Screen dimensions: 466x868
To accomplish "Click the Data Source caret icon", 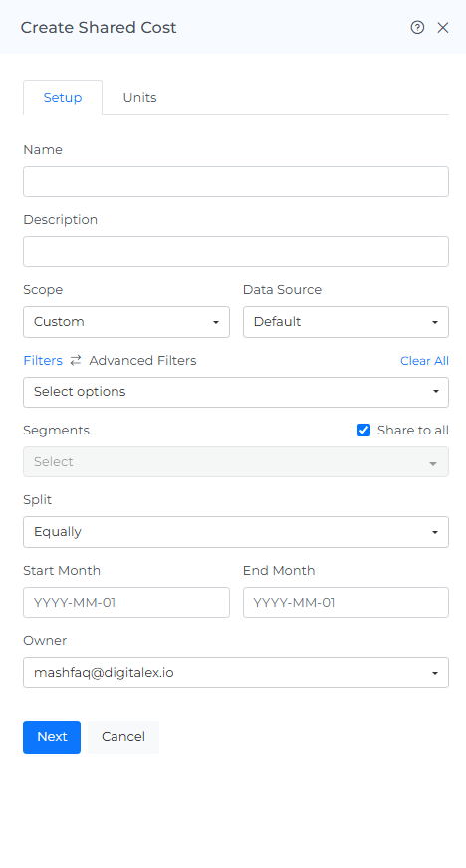I will (x=435, y=322).
